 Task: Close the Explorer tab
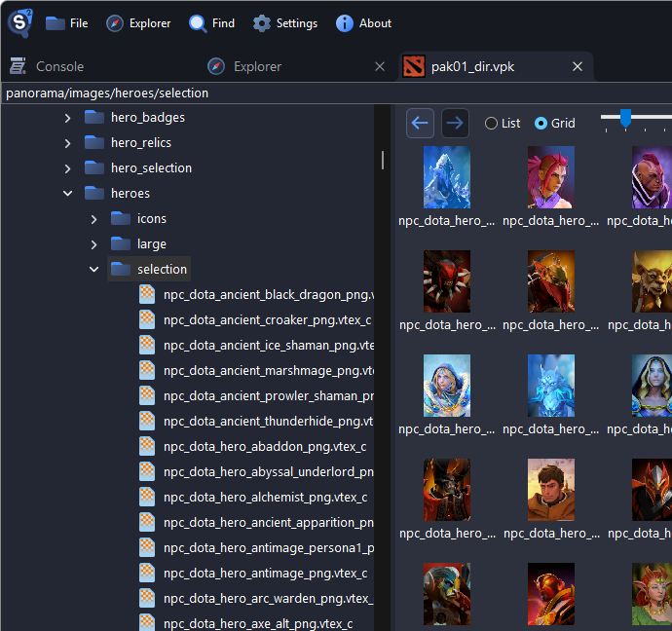click(x=379, y=66)
